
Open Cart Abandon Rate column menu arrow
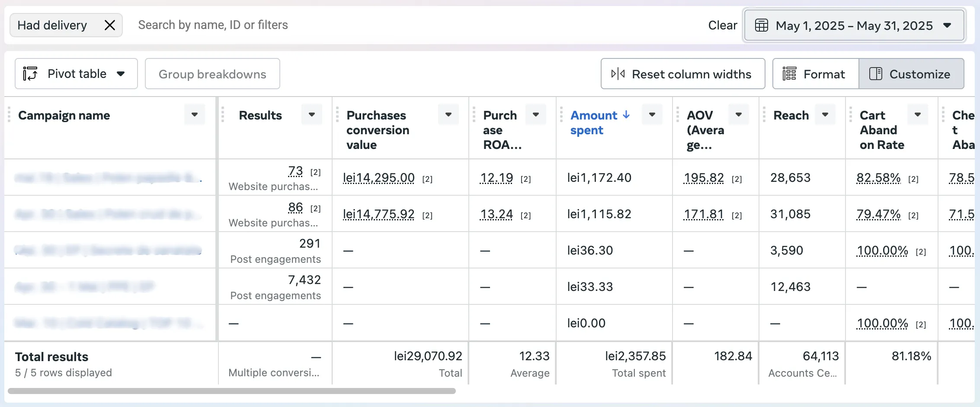click(x=918, y=115)
